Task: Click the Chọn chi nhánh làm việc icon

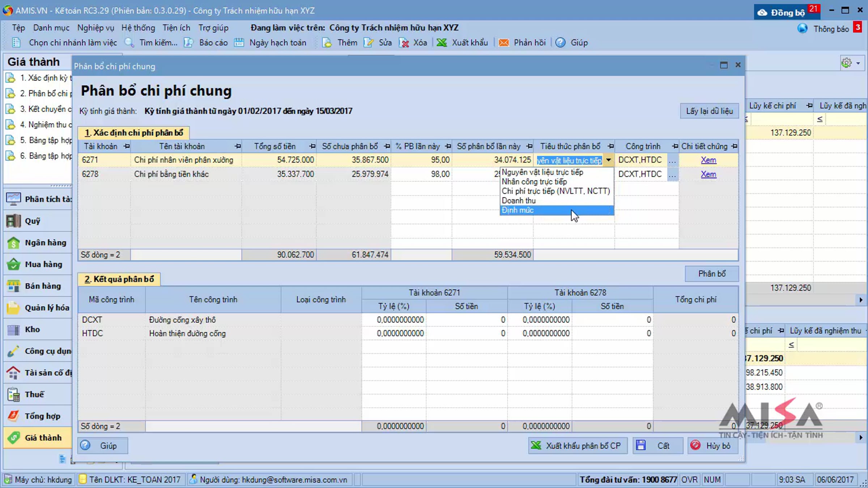Action: 16,43
